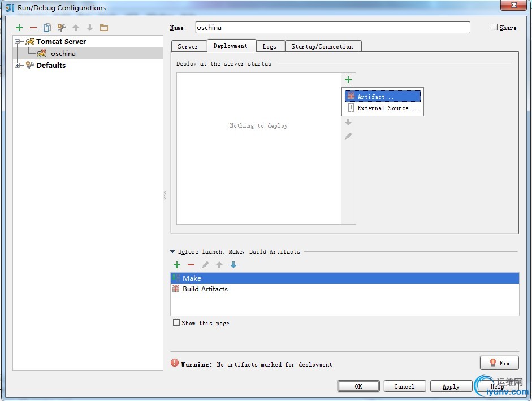The height and width of the screenshot is (401, 532).
Task: Click the Apply button
Action: pos(451,386)
